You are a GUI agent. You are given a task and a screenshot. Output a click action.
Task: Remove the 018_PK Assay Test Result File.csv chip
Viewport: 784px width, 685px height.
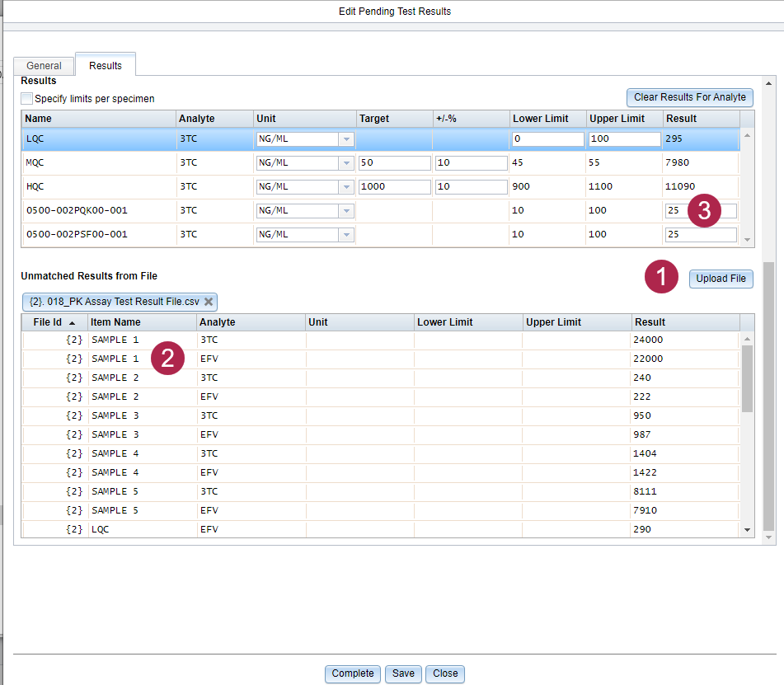coord(209,302)
